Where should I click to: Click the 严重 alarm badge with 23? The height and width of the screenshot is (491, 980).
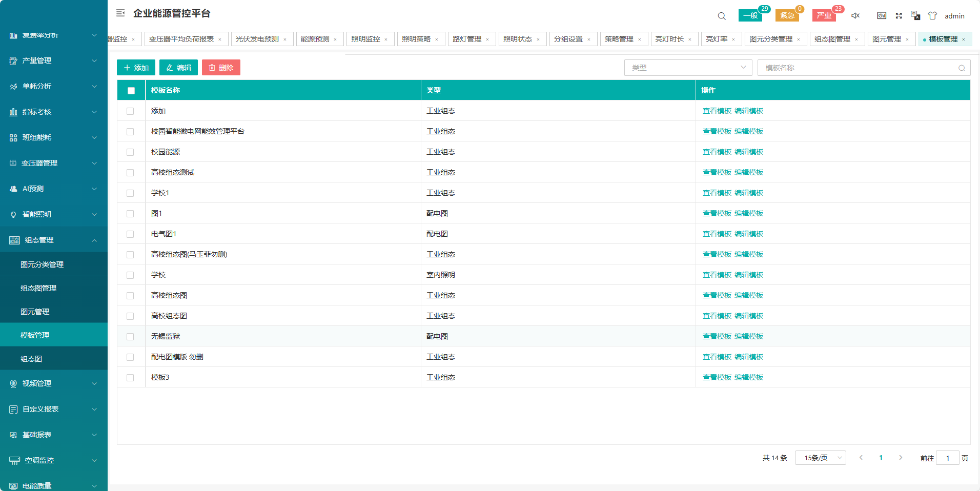coord(824,15)
